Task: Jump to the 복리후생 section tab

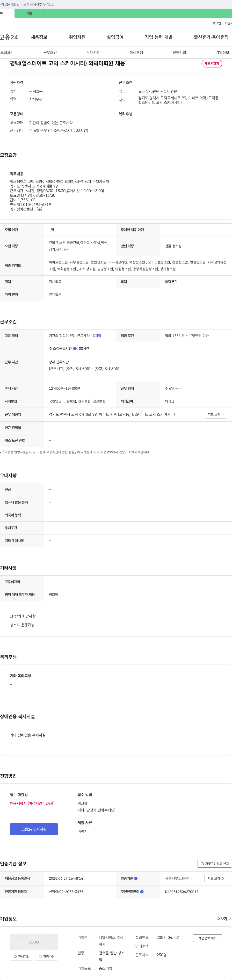Action: 136,52
